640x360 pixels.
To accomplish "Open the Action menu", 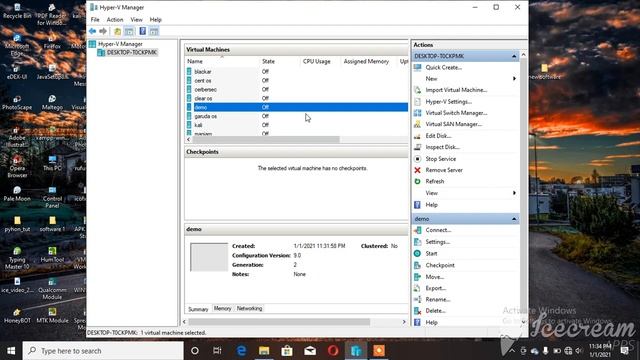I will [x=115, y=20].
